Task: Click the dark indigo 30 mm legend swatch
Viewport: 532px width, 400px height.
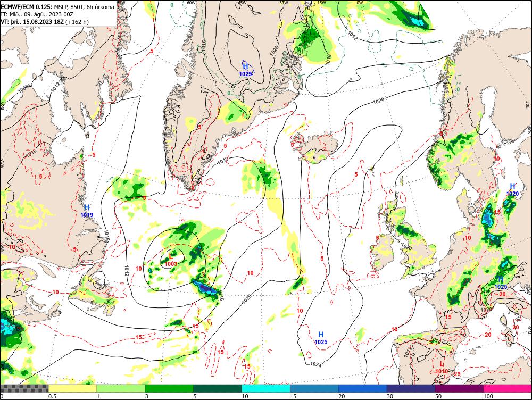Action: pyautogui.click(x=411, y=388)
